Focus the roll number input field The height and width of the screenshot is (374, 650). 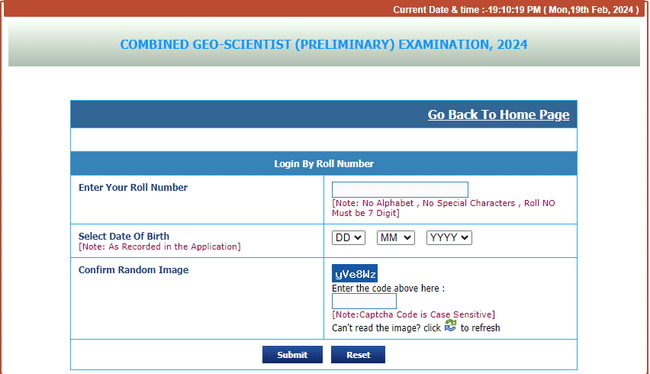tap(400, 189)
